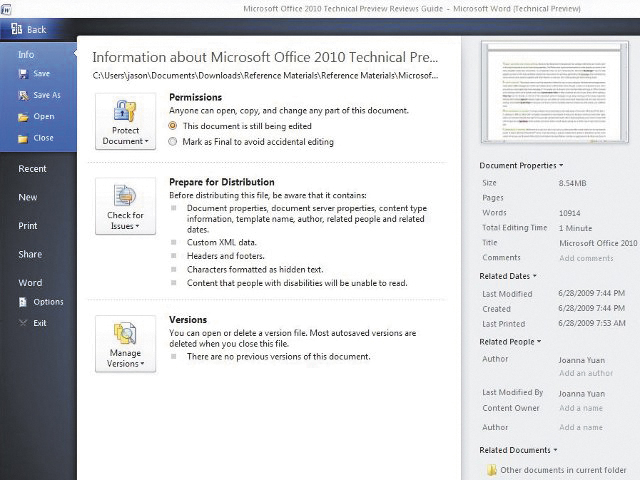The height and width of the screenshot is (480, 640).
Task: Click the Close menu label
Action: point(44,138)
